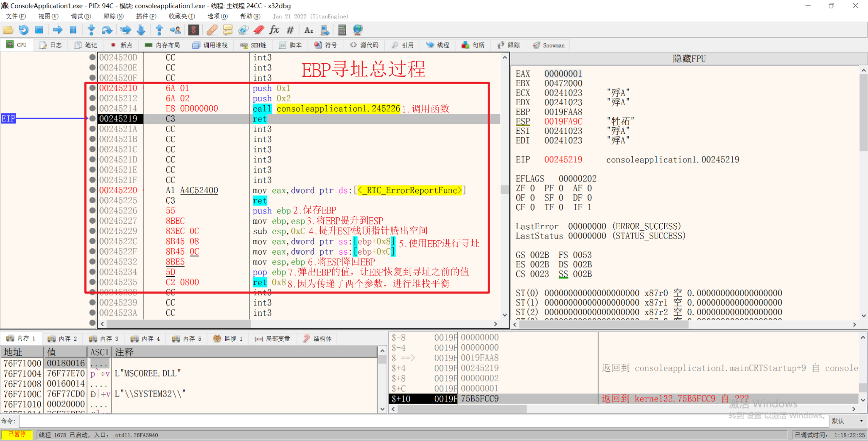Toggle the breakpoint dot beside address 00245219
Screen dimensions: 868x441
[92, 118]
